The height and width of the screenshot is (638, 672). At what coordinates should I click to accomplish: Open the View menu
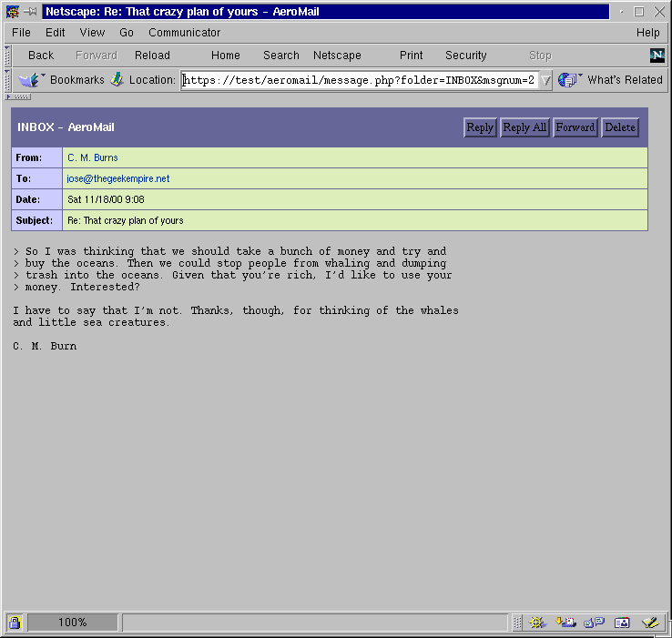click(x=92, y=33)
